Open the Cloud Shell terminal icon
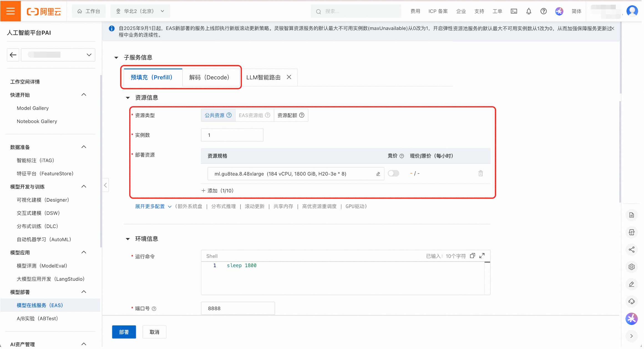644x349 pixels. pyautogui.click(x=514, y=11)
